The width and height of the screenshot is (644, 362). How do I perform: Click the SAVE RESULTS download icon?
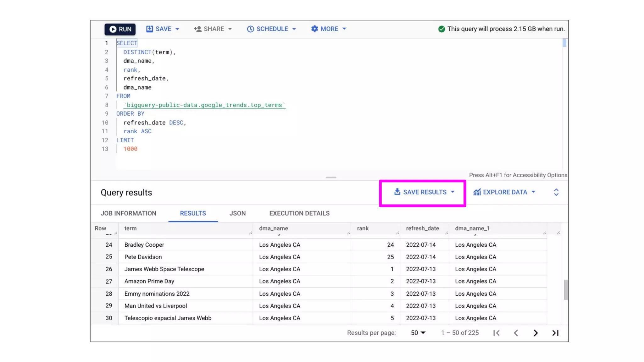pos(397,192)
